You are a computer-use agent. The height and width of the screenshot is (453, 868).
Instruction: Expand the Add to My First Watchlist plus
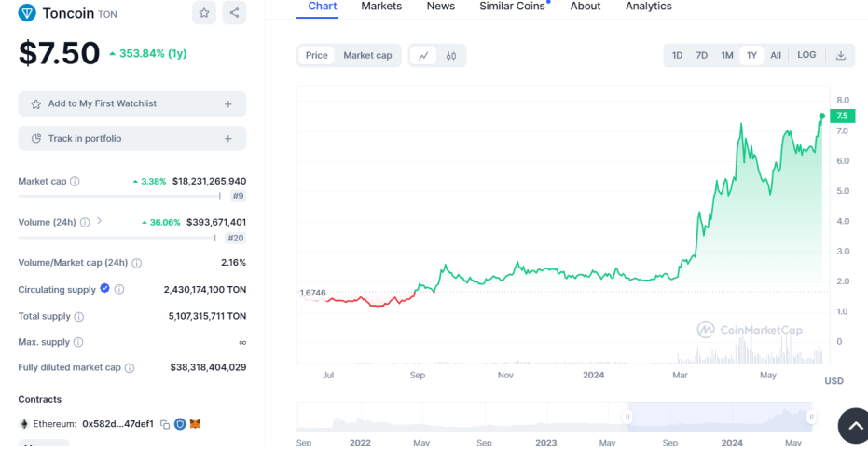pyautogui.click(x=228, y=104)
